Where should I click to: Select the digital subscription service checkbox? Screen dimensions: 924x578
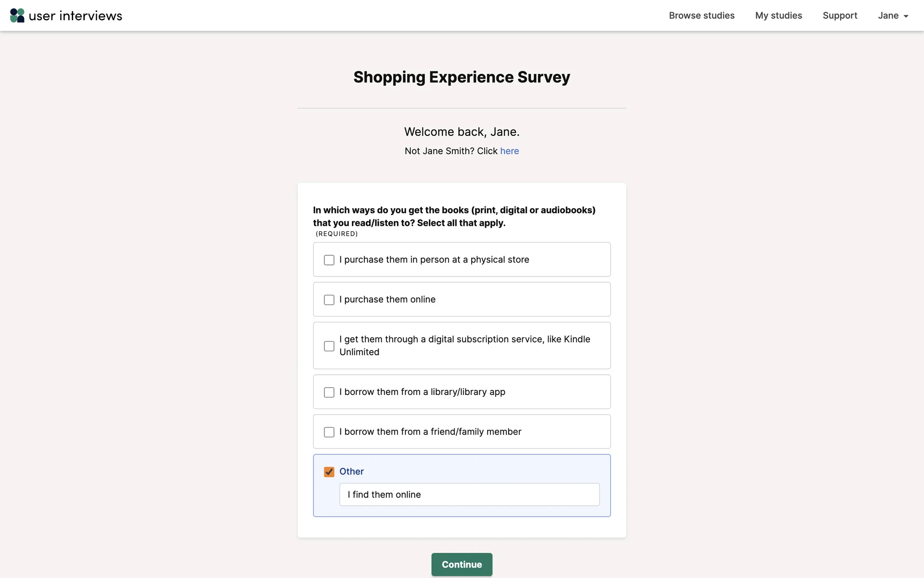click(329, 346)
